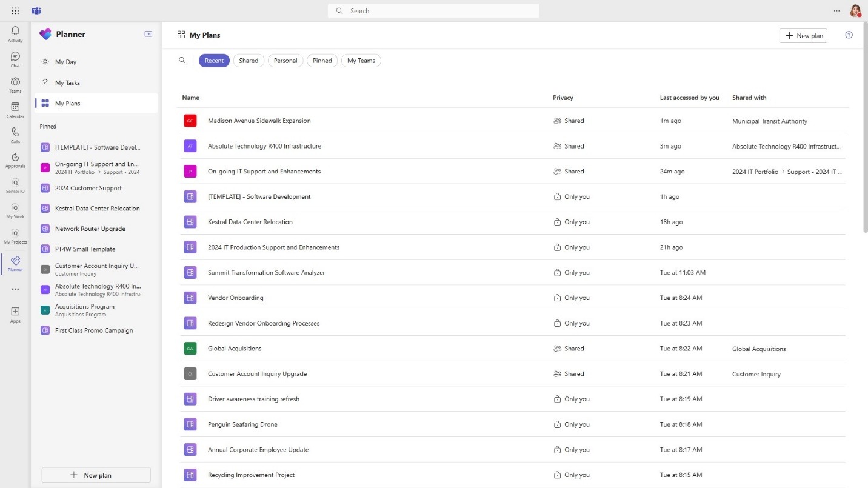Open the app launcher waffle icon
The height and width of the screenshot is (488, 868).
(x=15, y=11)
